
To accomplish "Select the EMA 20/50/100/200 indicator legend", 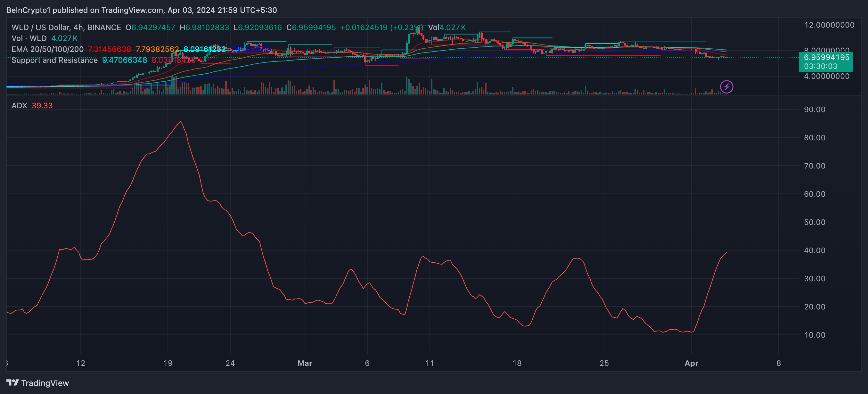I will 47,49.
